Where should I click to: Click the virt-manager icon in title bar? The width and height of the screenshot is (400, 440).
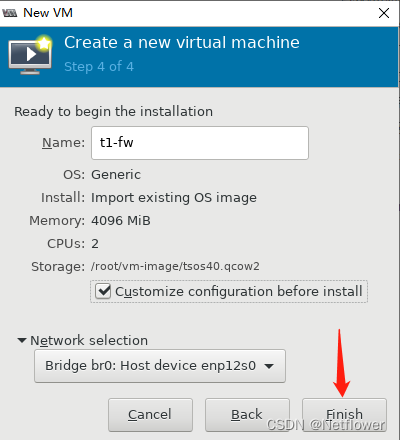10,13
